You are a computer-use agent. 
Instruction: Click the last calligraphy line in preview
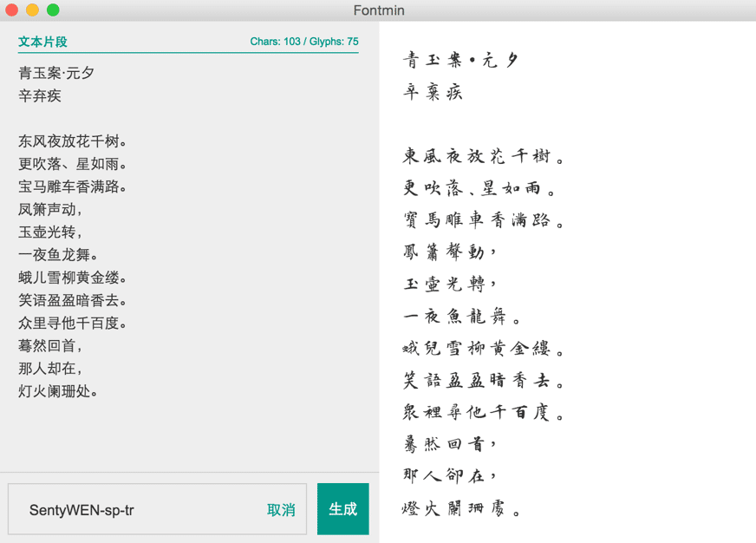pyautogui.click(x=460, y=508)
